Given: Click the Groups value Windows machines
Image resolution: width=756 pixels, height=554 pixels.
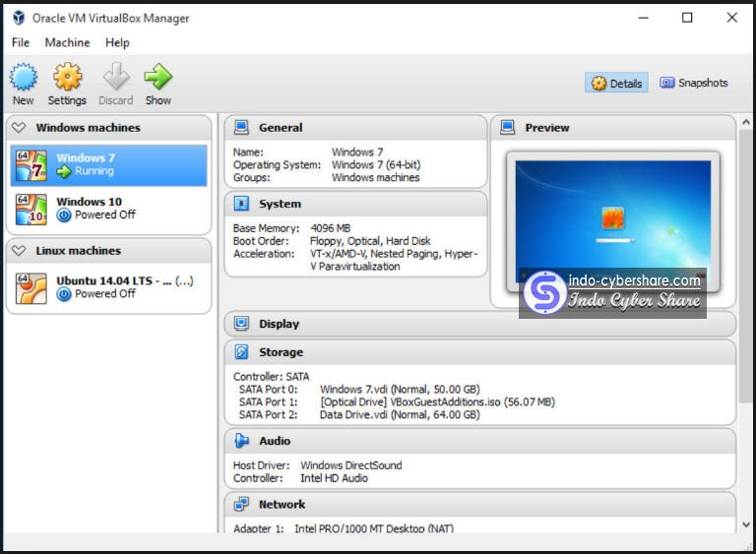Looking at the screenshot, I should tap(376, 177).
